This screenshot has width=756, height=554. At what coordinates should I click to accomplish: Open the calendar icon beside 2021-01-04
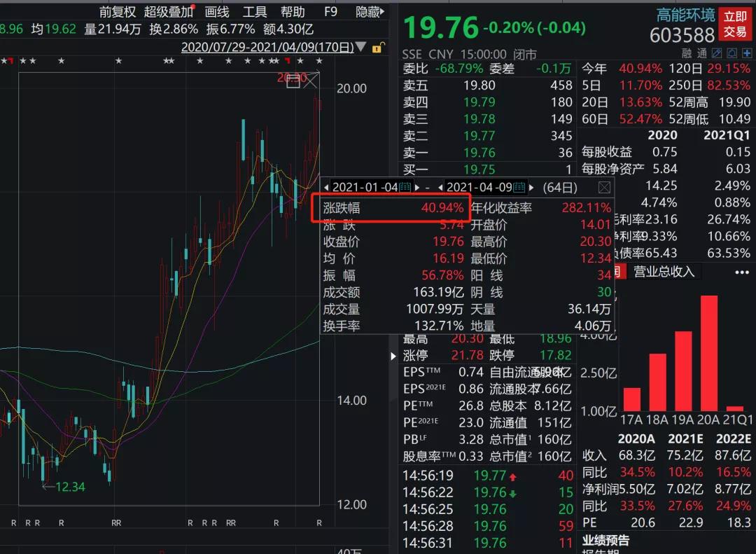click(405, 187)
